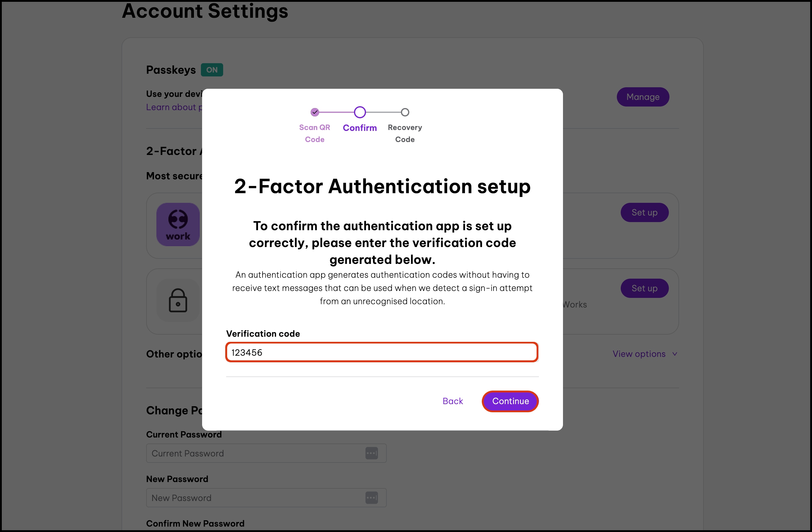Viewport: 812px width, 532px height.
Task: Click the Verification code input field
Action: pos(381,352)
